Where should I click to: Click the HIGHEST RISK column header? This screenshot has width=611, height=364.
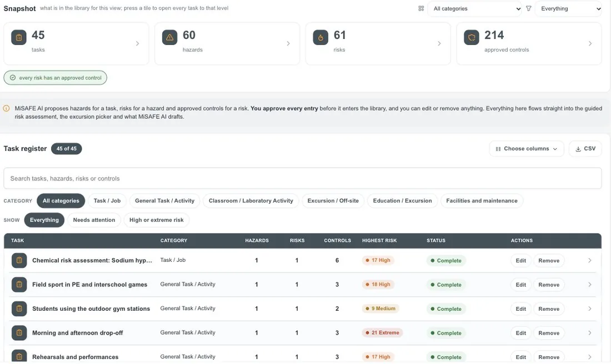click(379, 241)
